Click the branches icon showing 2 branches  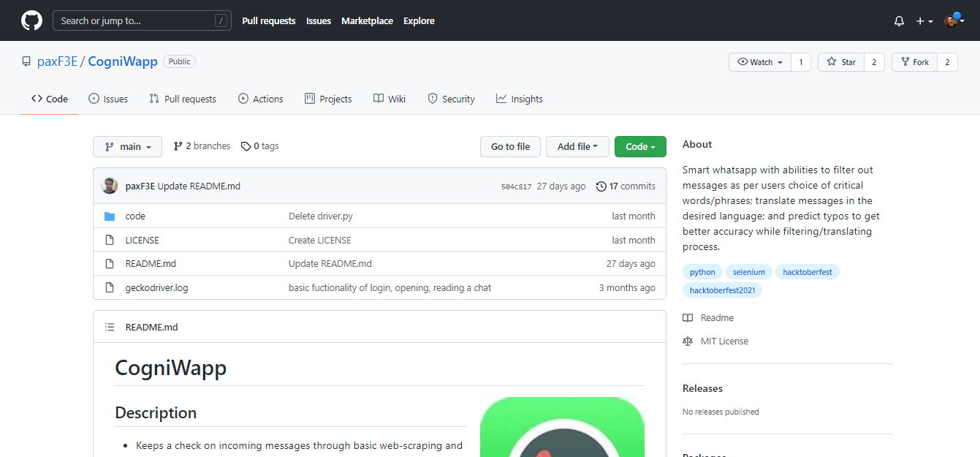[x=178, y=146]
